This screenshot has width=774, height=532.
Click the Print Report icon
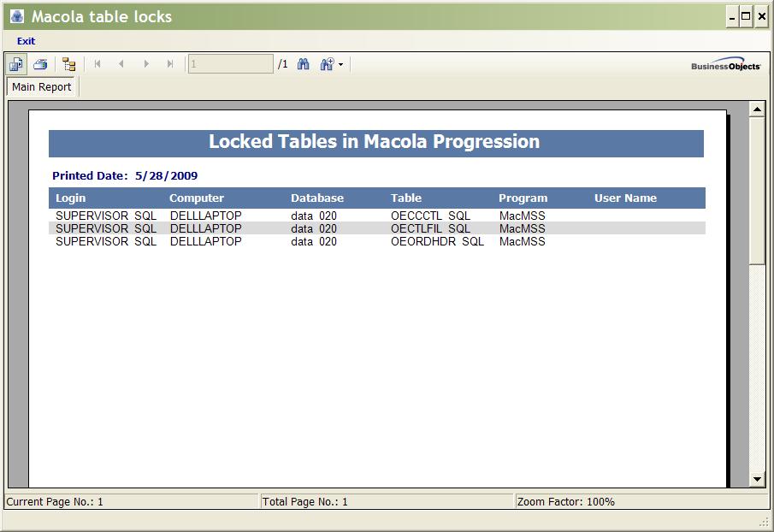[x=40, y=64]
